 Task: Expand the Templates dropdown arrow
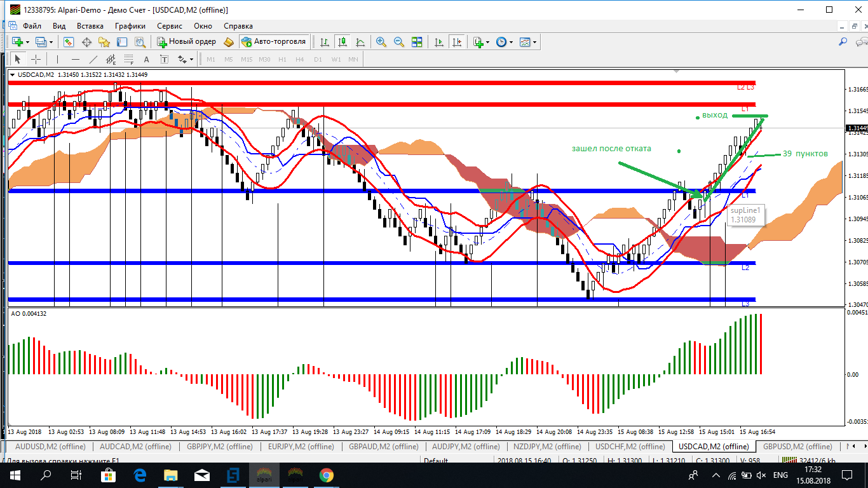point(534,43)
